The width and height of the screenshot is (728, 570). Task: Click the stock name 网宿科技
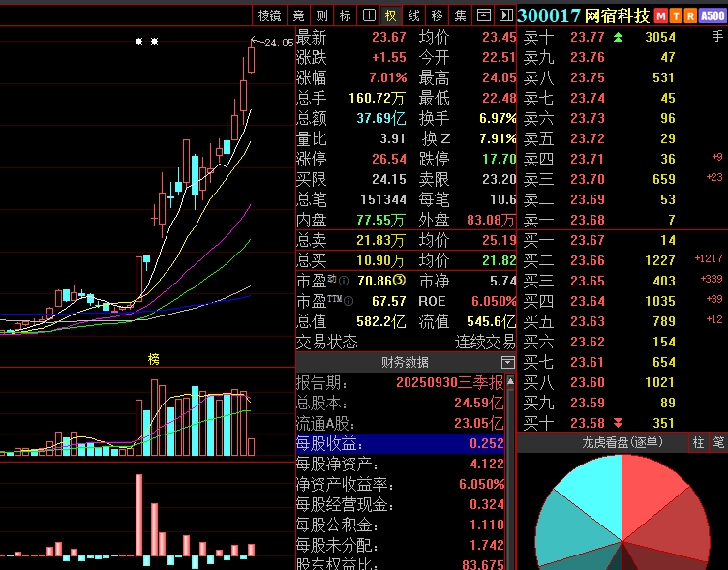[617, 15]
